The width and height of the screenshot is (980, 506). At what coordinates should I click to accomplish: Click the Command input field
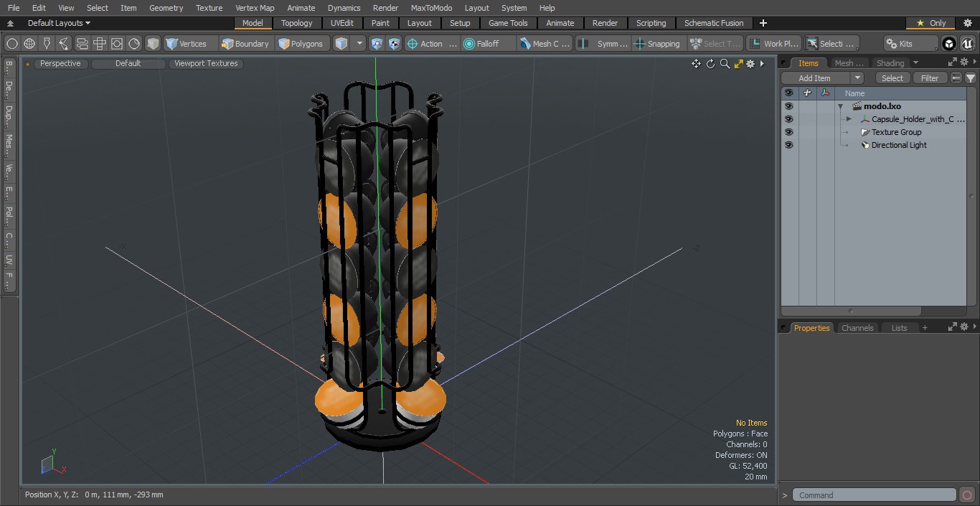[875, 495]
